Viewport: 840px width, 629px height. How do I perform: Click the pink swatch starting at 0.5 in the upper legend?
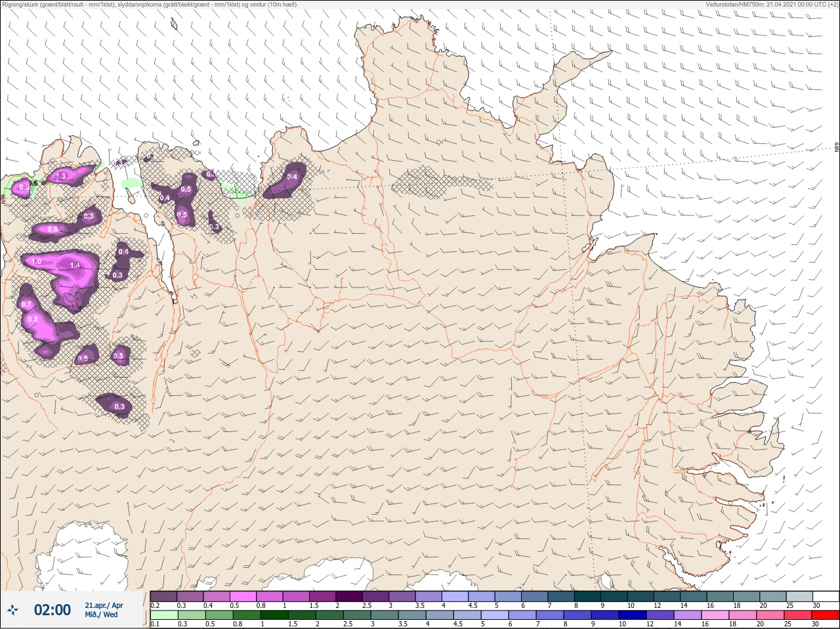pos(243,596)
